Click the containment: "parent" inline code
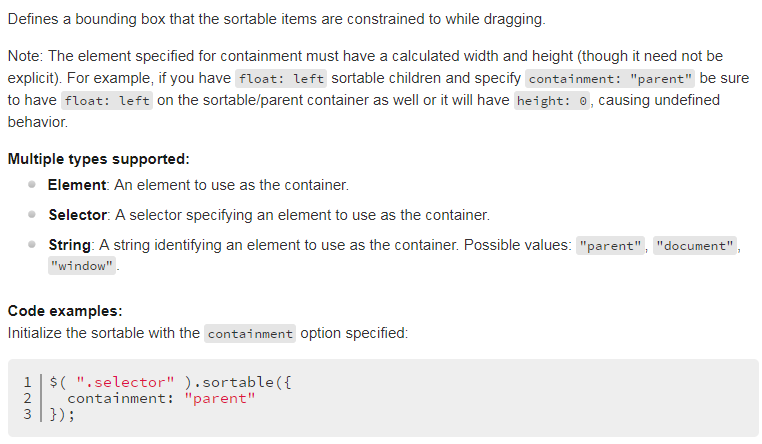 610,79
